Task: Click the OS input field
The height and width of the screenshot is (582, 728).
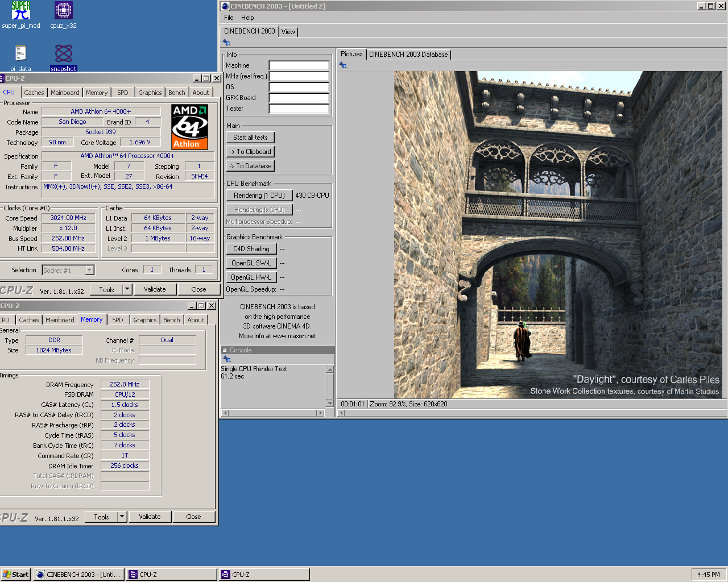Action: pyautogui.click(x=299, y=87)
